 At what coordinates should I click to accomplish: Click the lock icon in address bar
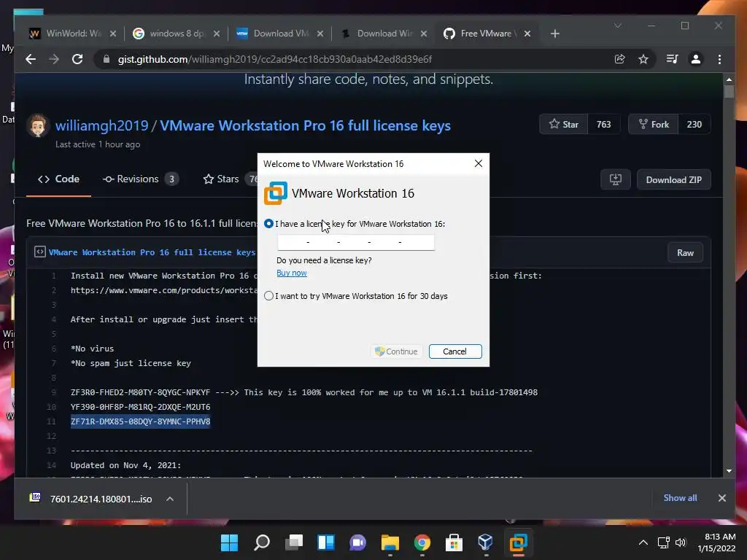click(107, 59)
